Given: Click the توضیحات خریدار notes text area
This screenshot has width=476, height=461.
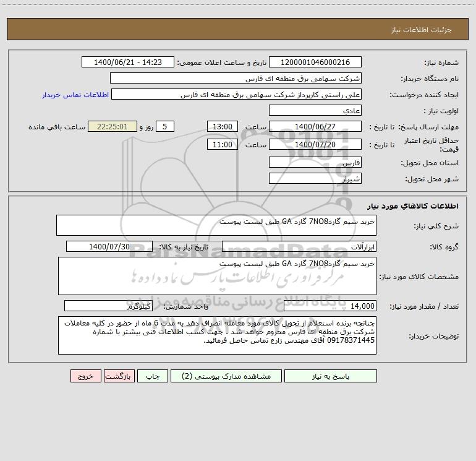Looking at the screenshot, I should (x=217, y=335).
